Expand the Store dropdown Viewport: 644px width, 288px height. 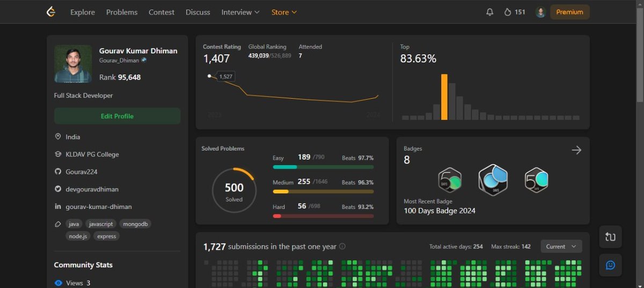click(284, 12)
